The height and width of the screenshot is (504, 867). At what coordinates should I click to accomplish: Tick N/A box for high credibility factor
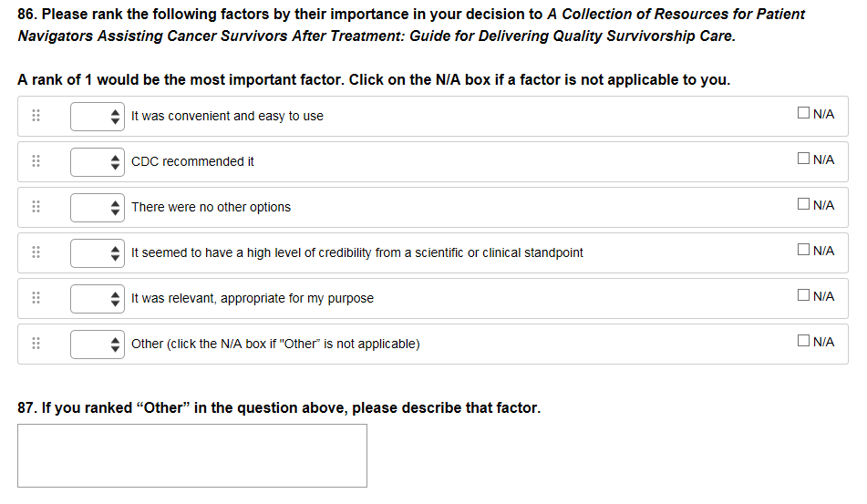click(x=803, y=251)
